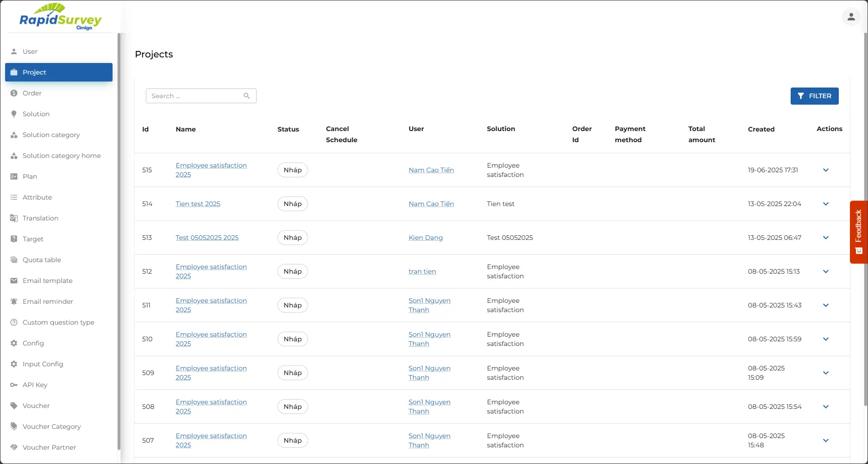This screenshot has height=464, width=868.
Task: Expand actions chevron for project 510
Action: 825,339
